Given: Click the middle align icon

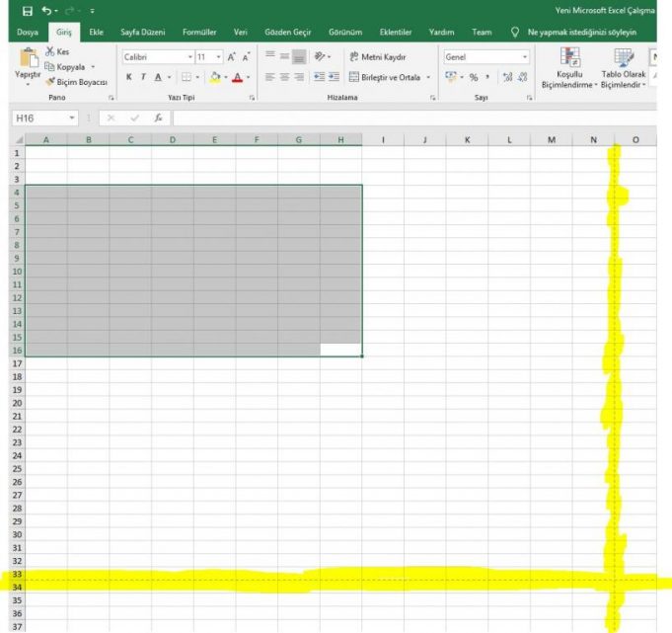Looking at the screenshot, I should coord(284,56).
